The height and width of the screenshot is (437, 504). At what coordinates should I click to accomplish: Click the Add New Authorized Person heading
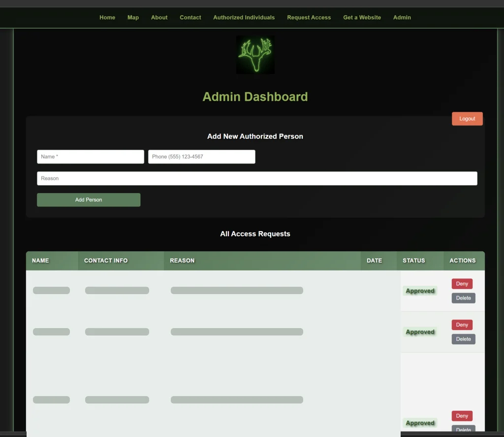255,136
